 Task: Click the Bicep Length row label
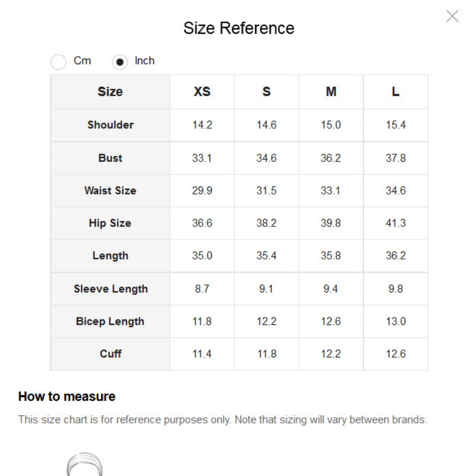110,321
